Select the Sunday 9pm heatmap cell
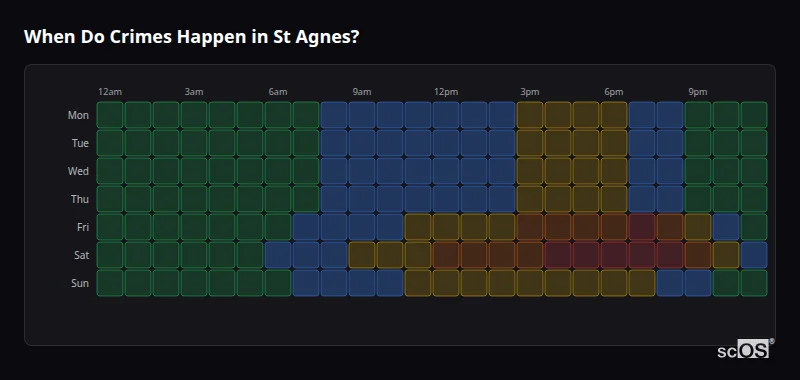 [698, 283]
